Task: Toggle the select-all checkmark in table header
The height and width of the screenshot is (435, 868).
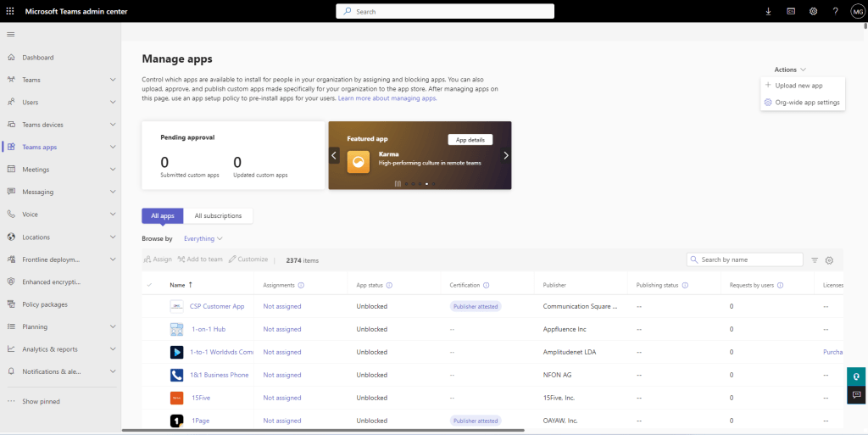Action: click(150, 285)
